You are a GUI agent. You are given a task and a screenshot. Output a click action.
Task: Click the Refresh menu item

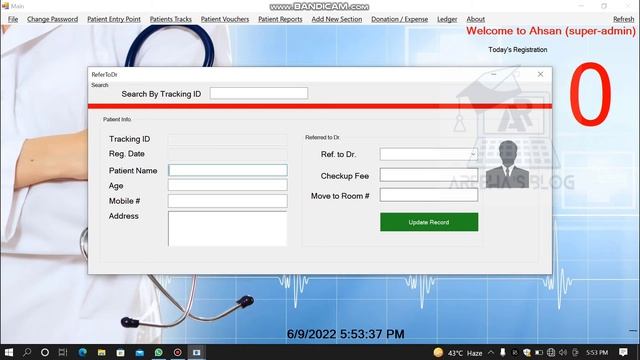(x=623, y=19)
